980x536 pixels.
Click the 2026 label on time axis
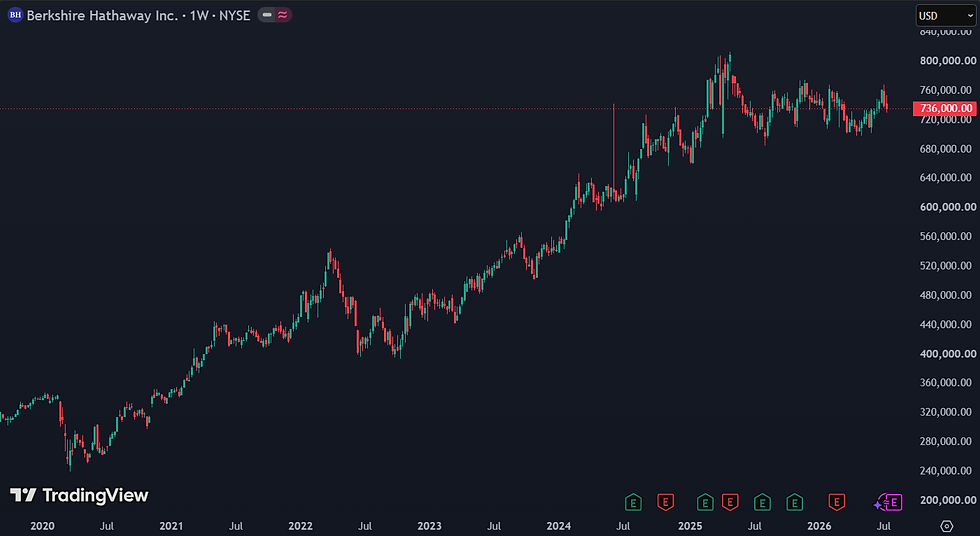tap(819, 526)
